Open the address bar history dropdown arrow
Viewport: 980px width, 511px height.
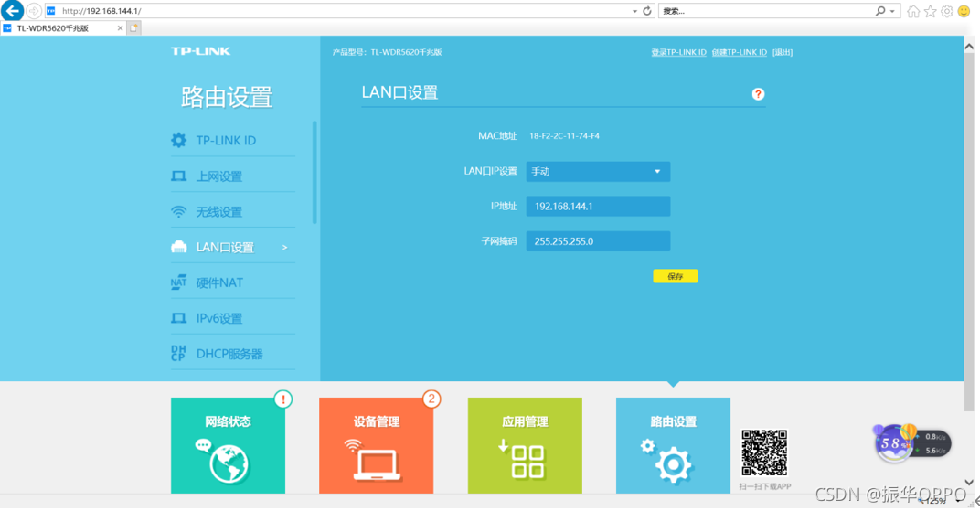(x=634, y=11)
